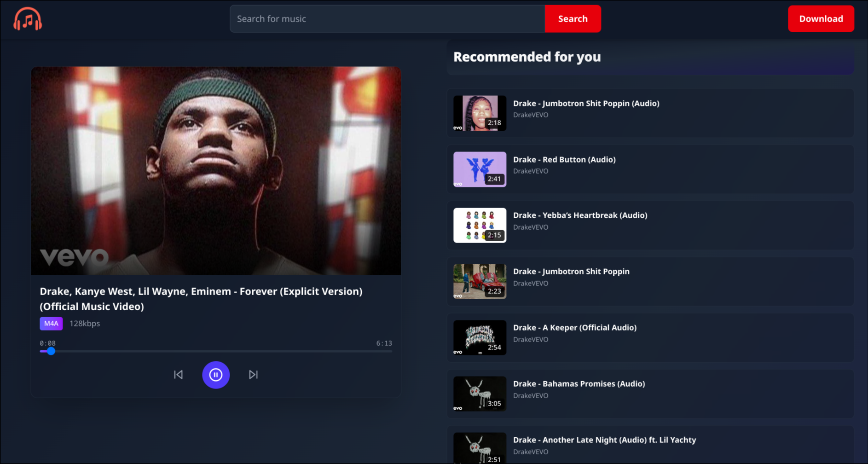
Task: Select 'Drake - A Keeper (Official Audio)'
Action: click(575, 327)
